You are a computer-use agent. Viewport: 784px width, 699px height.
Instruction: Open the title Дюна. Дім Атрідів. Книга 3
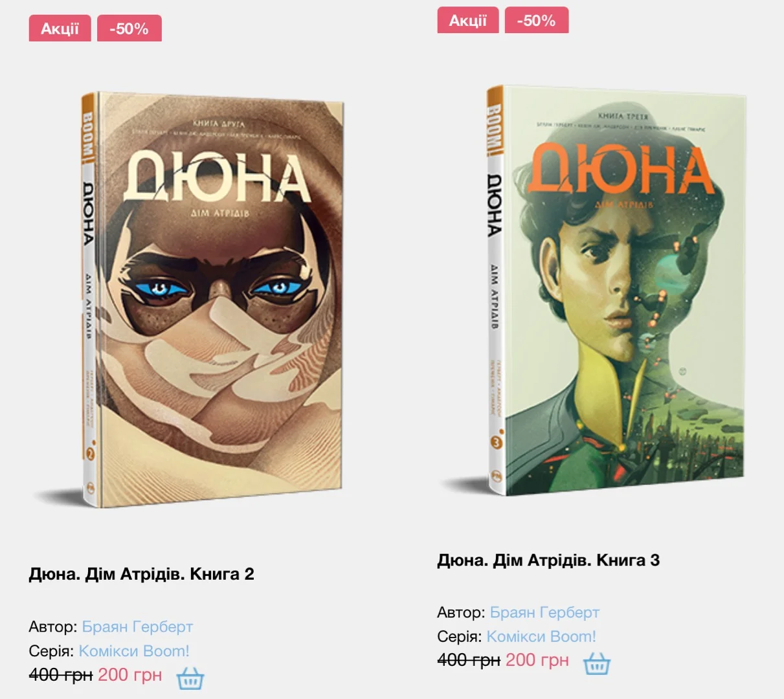pyautogui.click(x=548, y=560)
